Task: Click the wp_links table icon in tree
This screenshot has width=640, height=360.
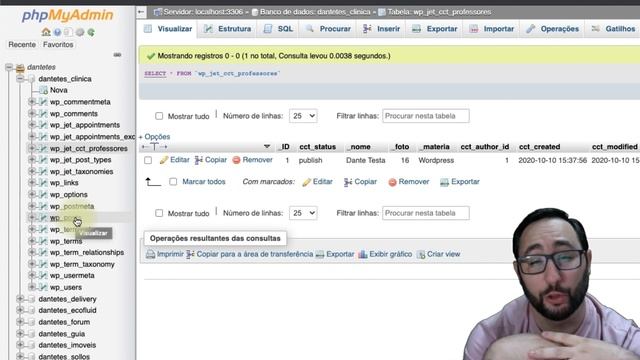Action: click(x=43, y=183)
